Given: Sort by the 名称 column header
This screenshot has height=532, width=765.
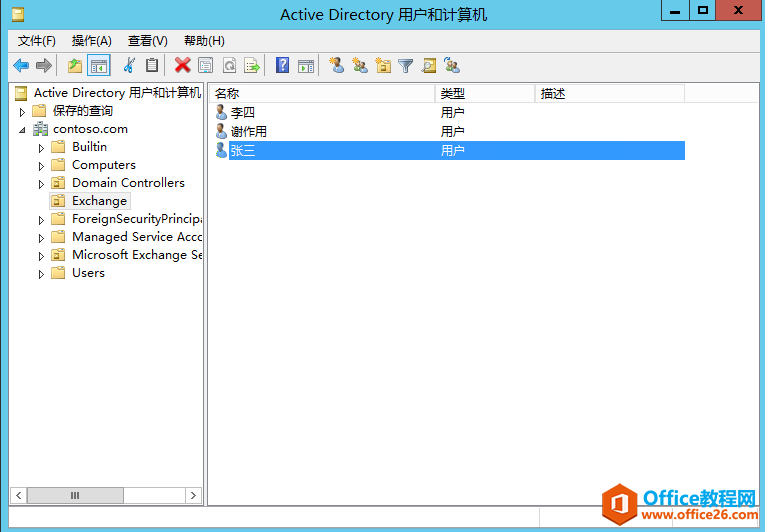Looking at the screenshot, I should pos(322,93).
